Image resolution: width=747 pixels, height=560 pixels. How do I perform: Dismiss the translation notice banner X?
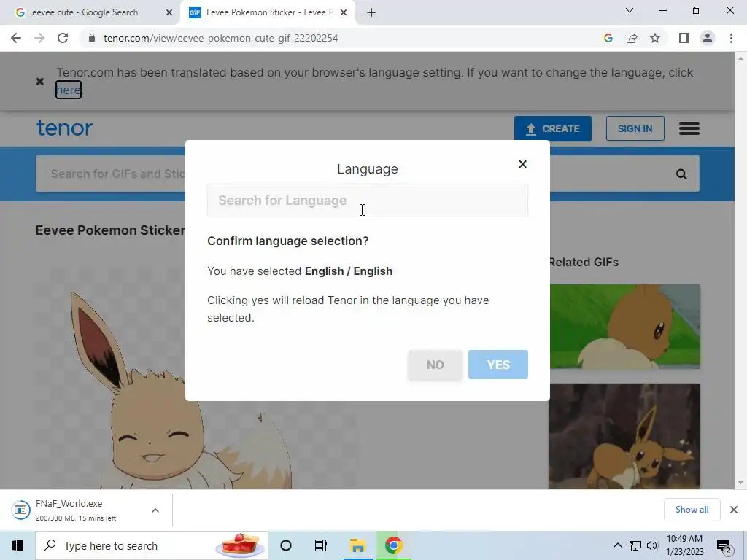pyautogui.click(x=40, y=82)
